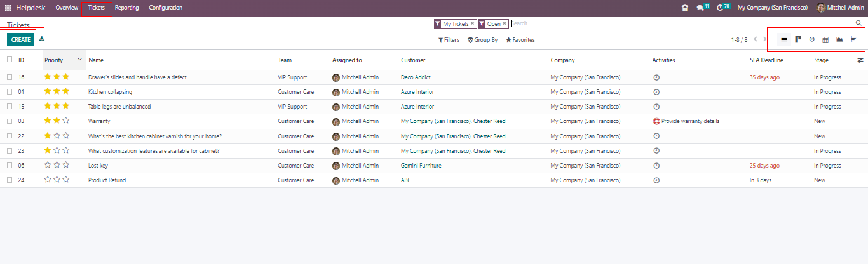Open activities clock icon in top bar
The image size is (868, 264).
click(x=720, y=8)
